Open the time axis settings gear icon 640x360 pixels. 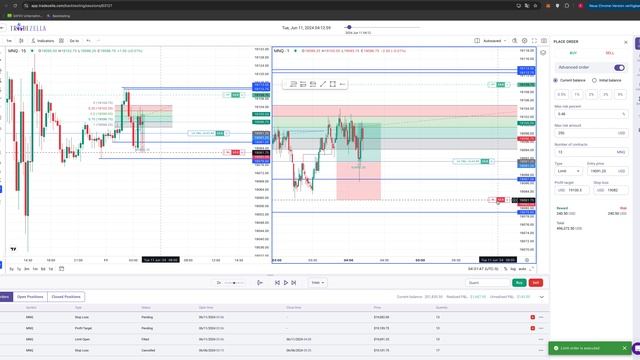point(527,260)
